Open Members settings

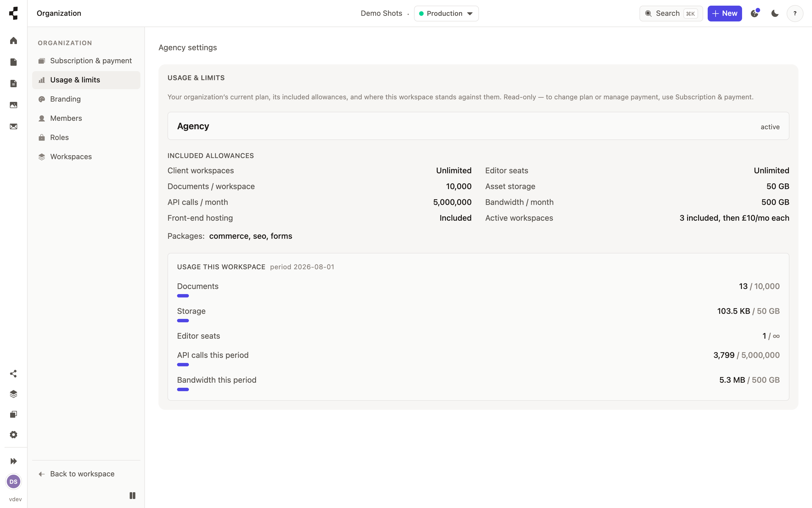pyautogui.click(x=86, y=118)
